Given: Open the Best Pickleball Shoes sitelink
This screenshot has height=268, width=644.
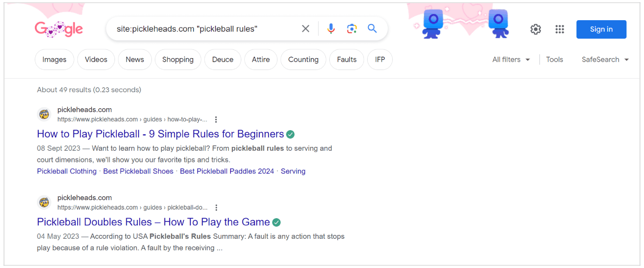Looking at the screenshot, I should (138, 171).
